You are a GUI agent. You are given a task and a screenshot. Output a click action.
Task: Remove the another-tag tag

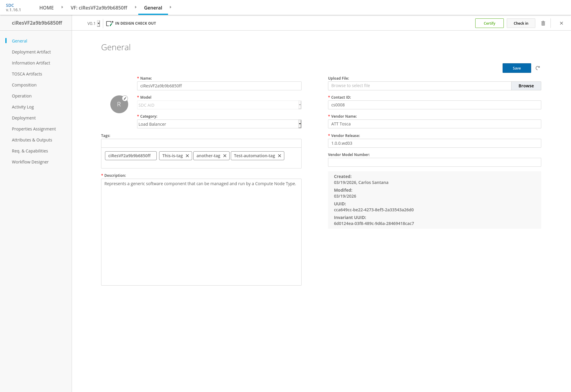tap(225, 156)
